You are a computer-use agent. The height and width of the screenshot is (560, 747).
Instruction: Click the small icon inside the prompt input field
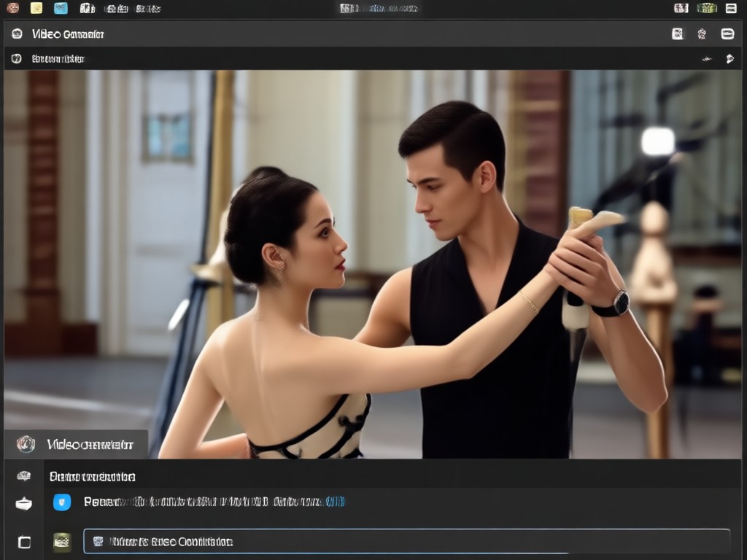click(98, 542)
